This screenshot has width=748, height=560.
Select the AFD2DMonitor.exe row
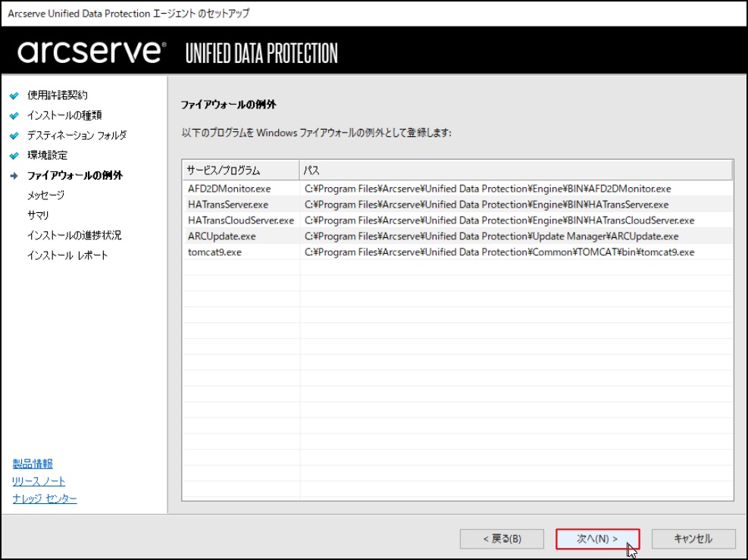click(x=458, y=189)
